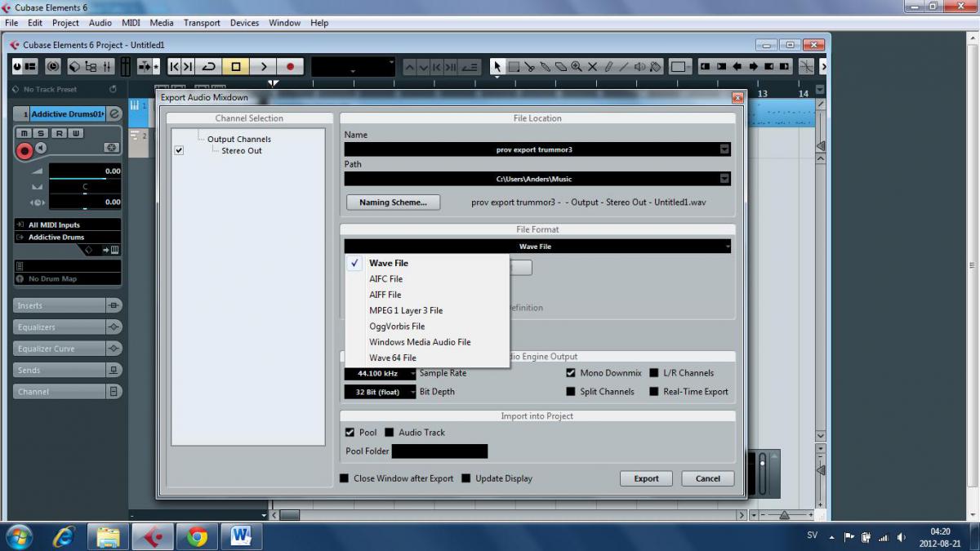Click the Export button
The height and width of the screenshot is (551, 980).
tap(646, 478)
